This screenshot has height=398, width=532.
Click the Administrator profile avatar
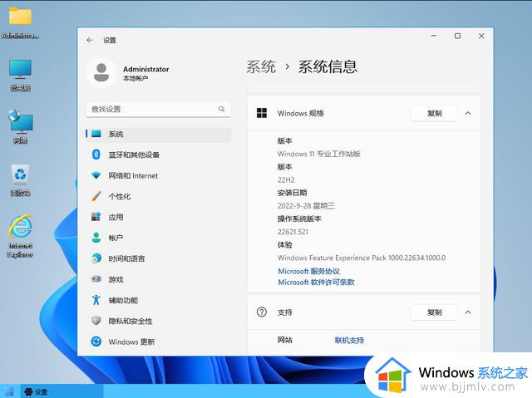click(x=101, y=73)
